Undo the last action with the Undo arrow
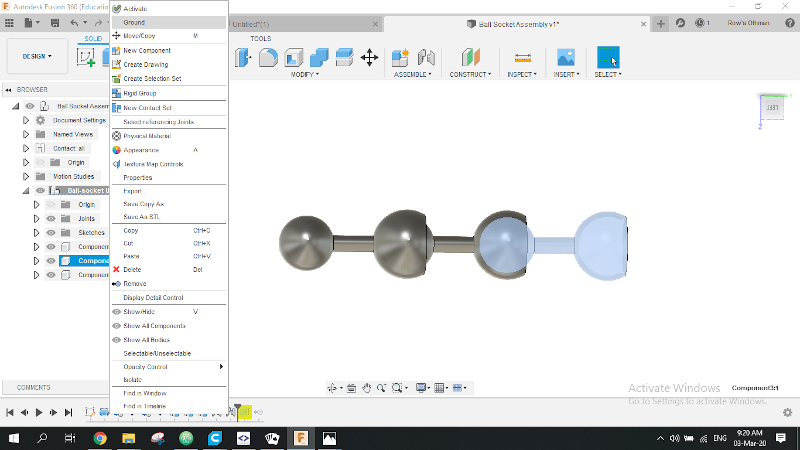Viewport: 800px width, 450px height. (74, 23)
